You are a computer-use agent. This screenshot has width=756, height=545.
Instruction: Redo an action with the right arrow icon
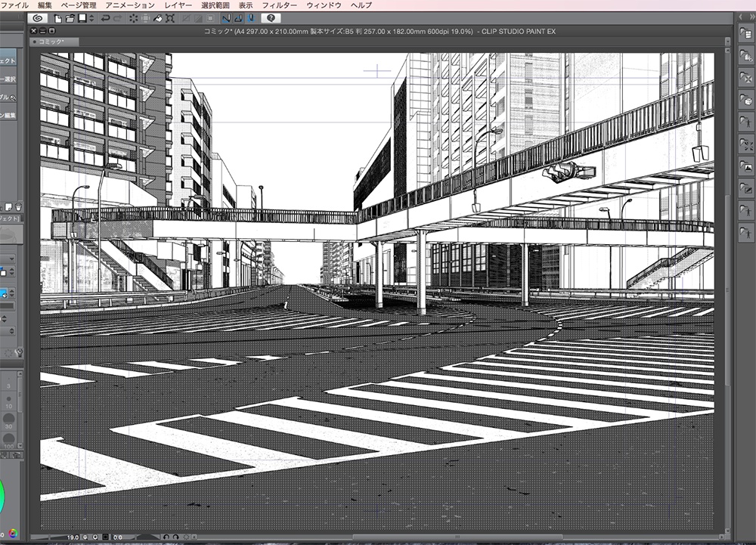(116, 18)
